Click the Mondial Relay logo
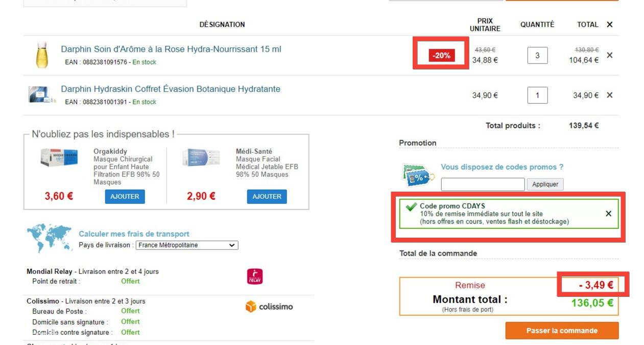Viewport: 644px width, 345px height. 254,277
